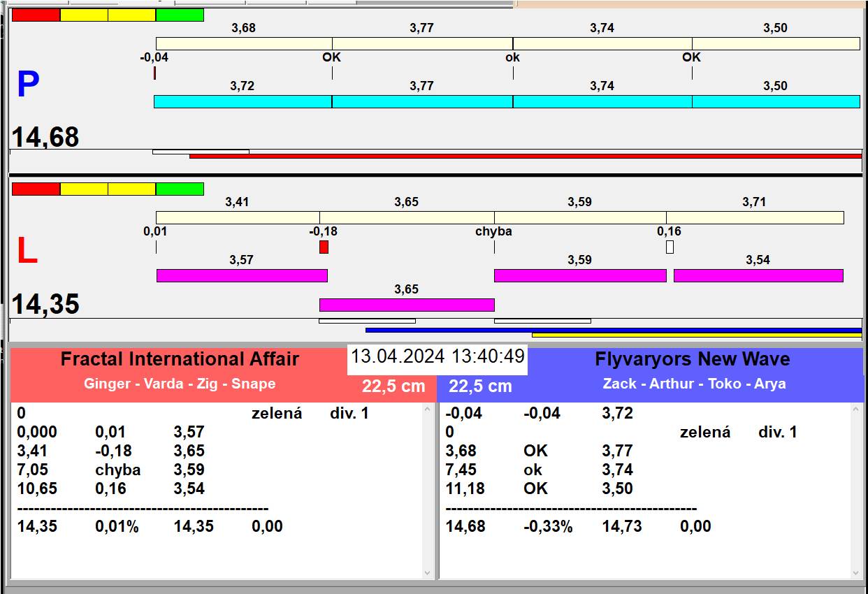
Task: Click the blue letter P lane indicator
Action: coord(28,85)
